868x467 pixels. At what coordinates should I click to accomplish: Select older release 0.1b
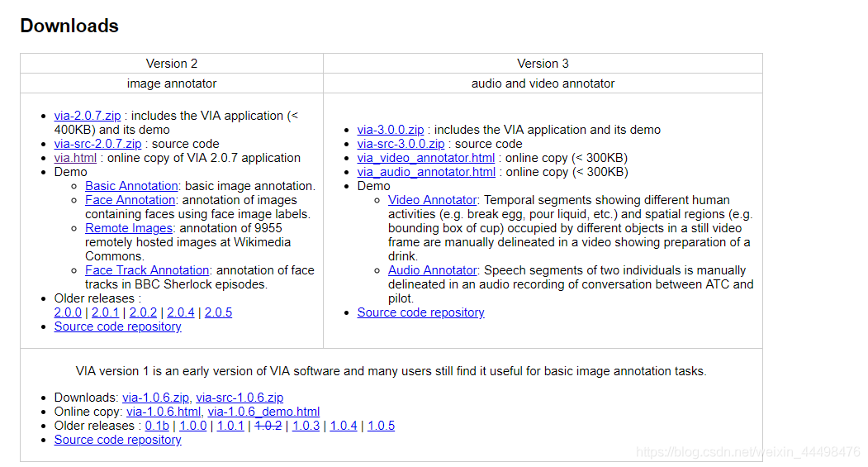tap(157, 426)
